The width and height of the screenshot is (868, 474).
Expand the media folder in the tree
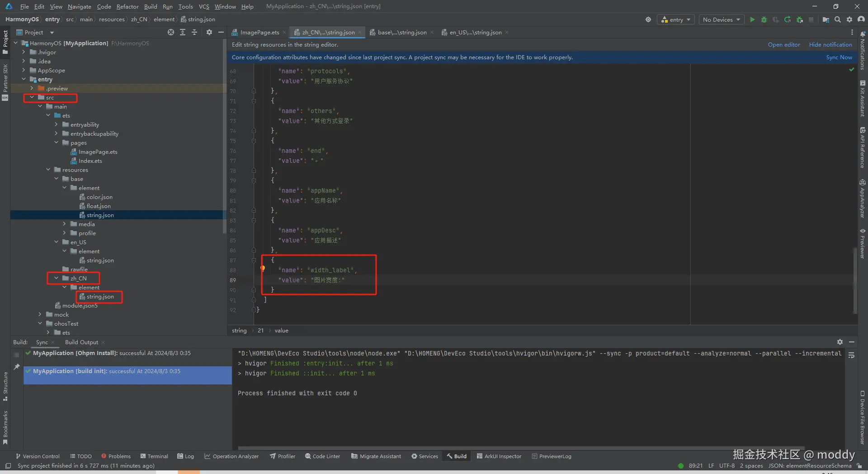coord(64,224)
